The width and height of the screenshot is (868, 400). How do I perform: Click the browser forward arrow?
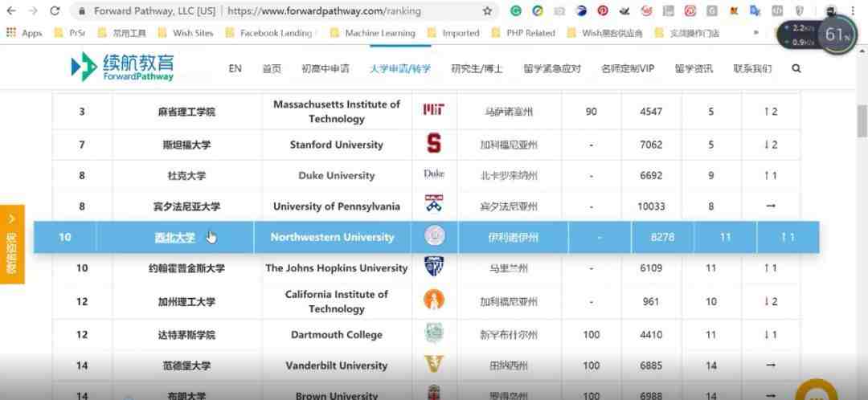[x=33, y=11]
